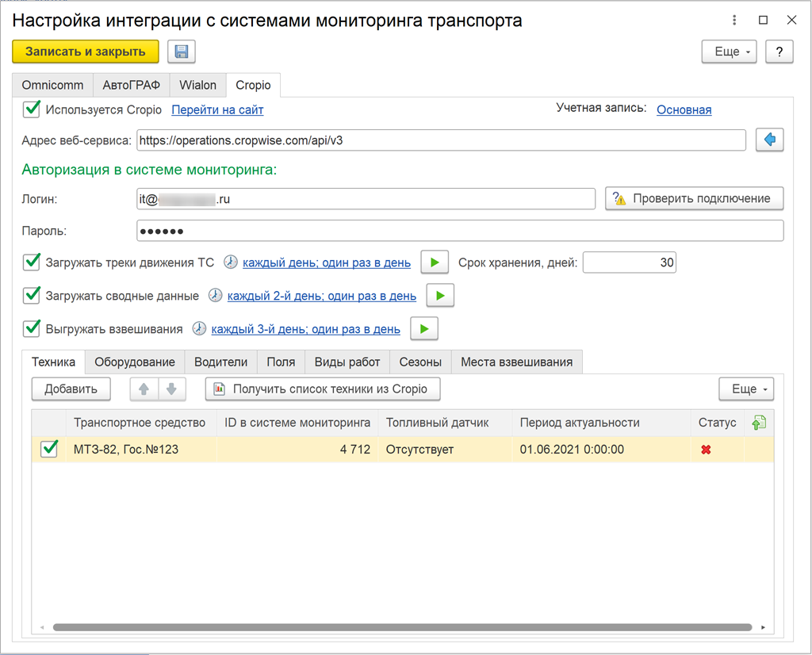Toggle the 'Используется Cropio' checkbox

point(32,109)
